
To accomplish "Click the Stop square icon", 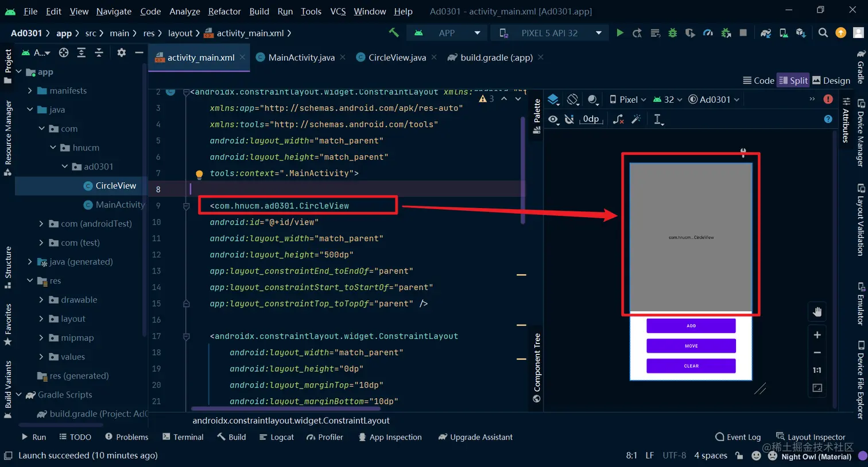I will (743, 33).
